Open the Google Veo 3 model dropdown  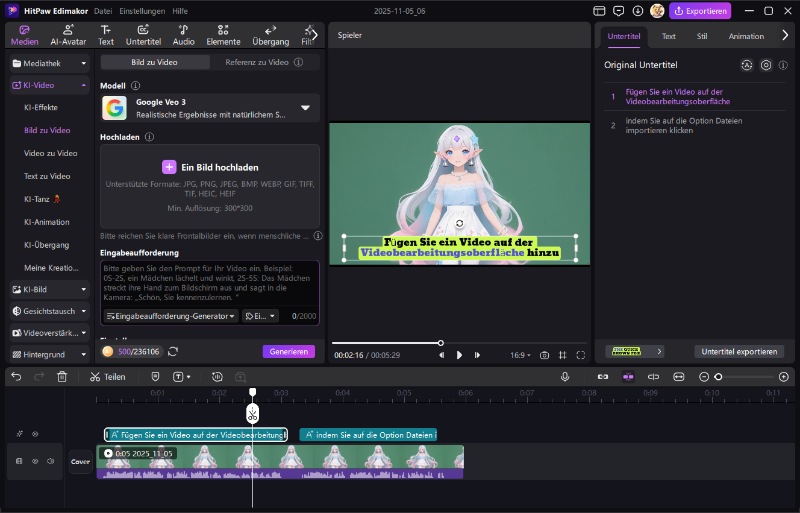point(210,108)
